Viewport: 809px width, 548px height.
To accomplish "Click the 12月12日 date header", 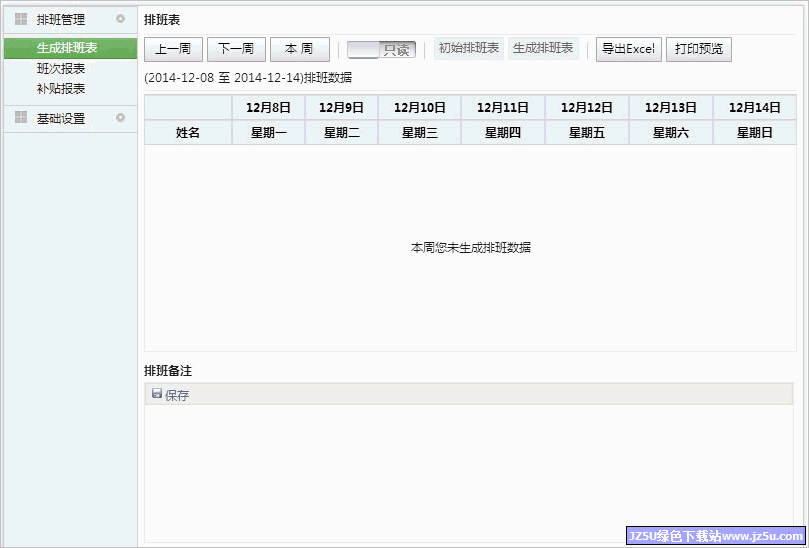I will click(587, 108).
